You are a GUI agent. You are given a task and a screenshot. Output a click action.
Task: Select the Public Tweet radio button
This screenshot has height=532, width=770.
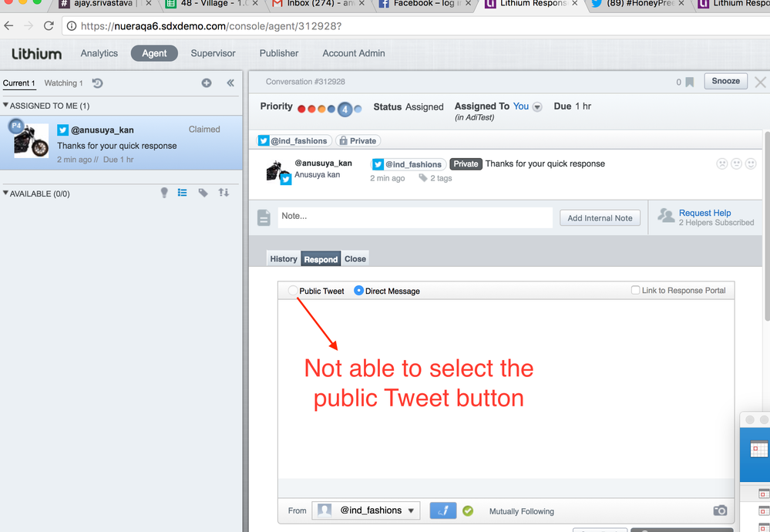point(293,291)
